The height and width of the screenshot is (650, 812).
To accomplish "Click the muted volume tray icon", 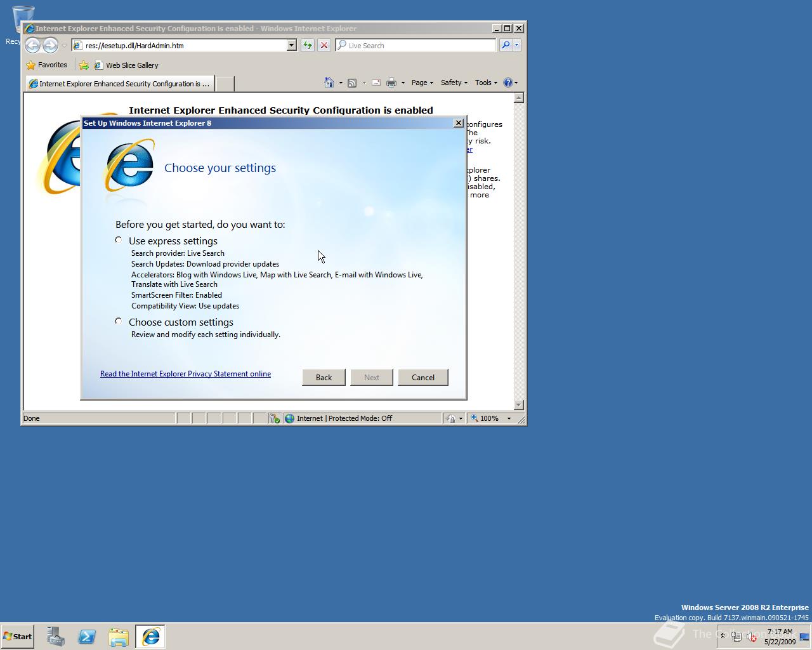I will pyautogui.click(x=752, y=637).
